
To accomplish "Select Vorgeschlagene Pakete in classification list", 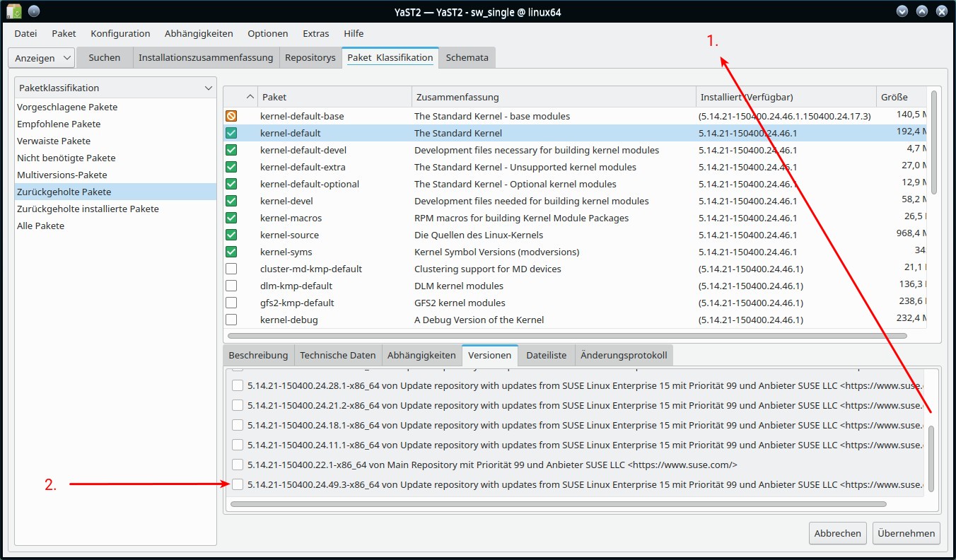I will pos(116,107).
